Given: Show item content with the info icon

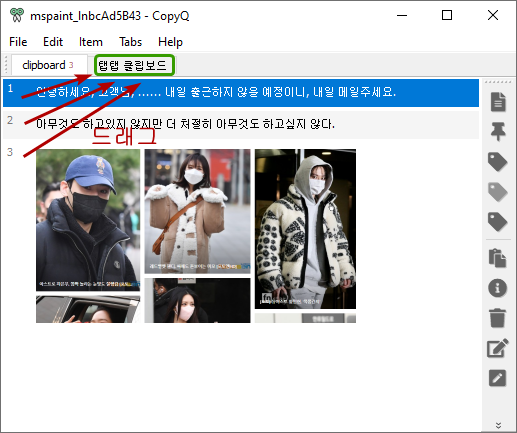Looking at the screenshot, I should coord(497,288).
